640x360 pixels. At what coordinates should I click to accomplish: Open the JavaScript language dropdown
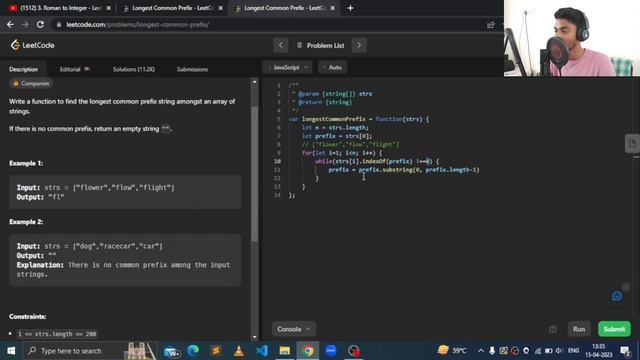(x=287, y=67)
